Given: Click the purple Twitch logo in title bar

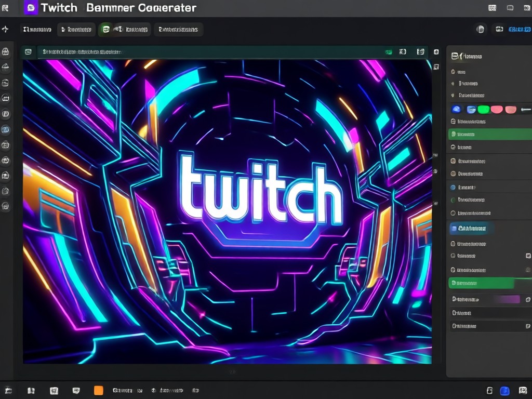Looking at the screenshot, I should 31,7.
